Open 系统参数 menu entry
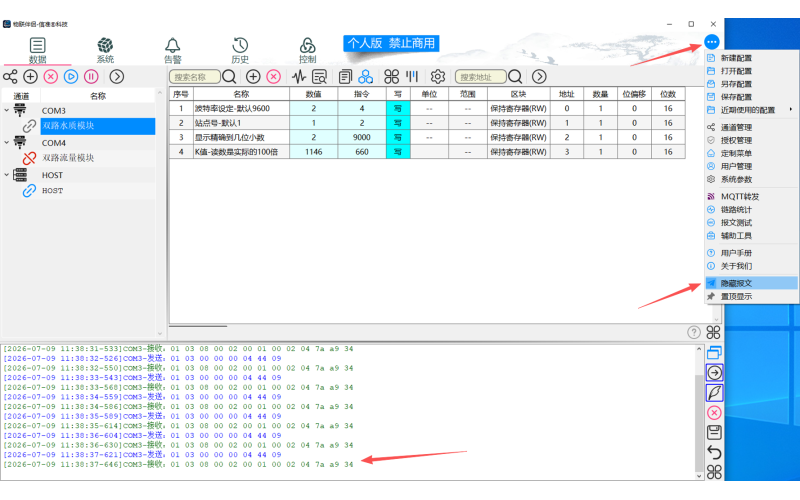This screenshot has height=500, width=800. click(751, 180)
